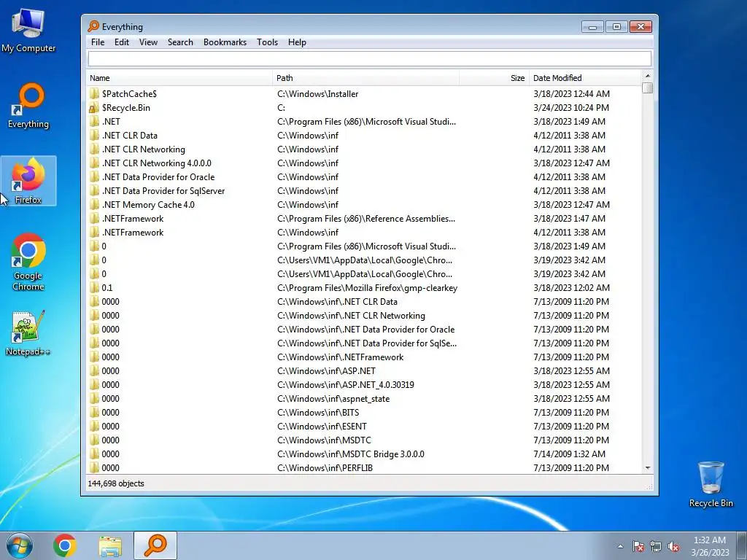Click path with Mozilla Firefox\gmp-clearkey
This screenshot has height=560, width=747.
[368, 287]
